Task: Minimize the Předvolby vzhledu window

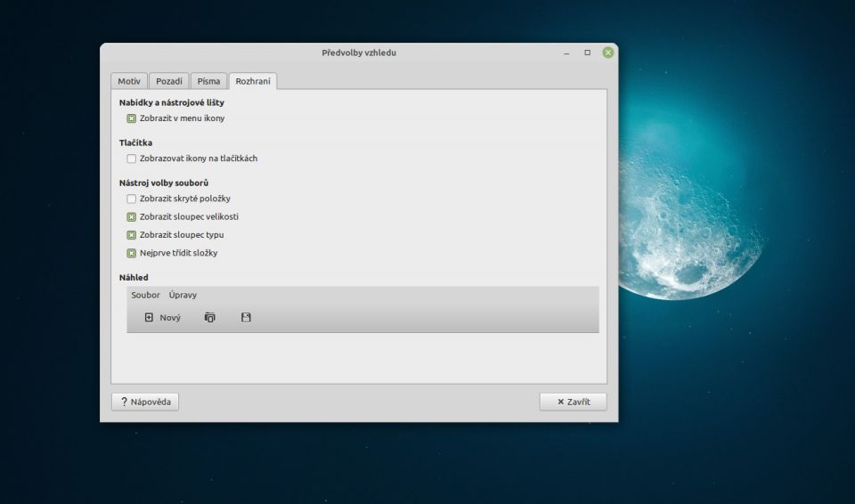Action: pyautogui.click(x=567, y=53)
